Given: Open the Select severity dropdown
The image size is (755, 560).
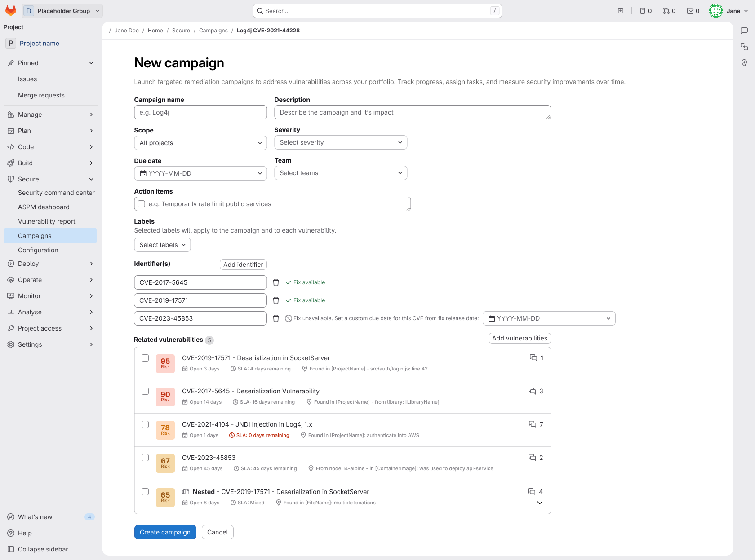Looking at the screenshot, I should tap(341, 142).
